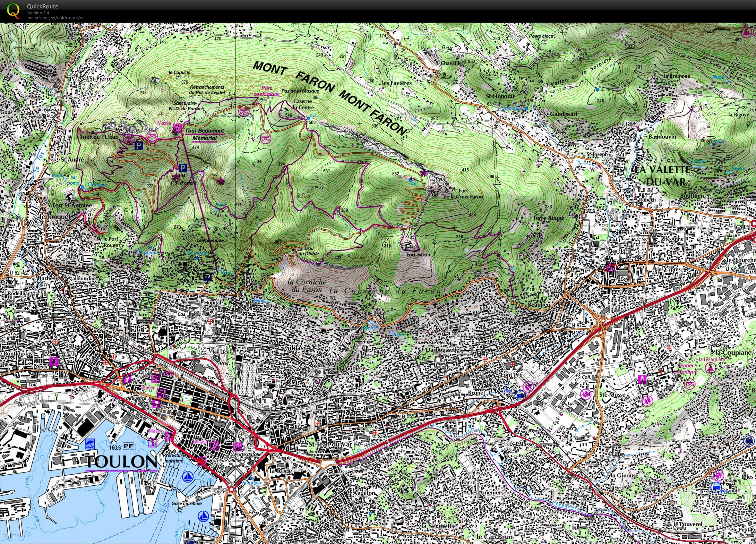This screenshot has height=544, width=756.
Task: Click the St-Jean-du-Var label
Action: (x=330, y=444)
